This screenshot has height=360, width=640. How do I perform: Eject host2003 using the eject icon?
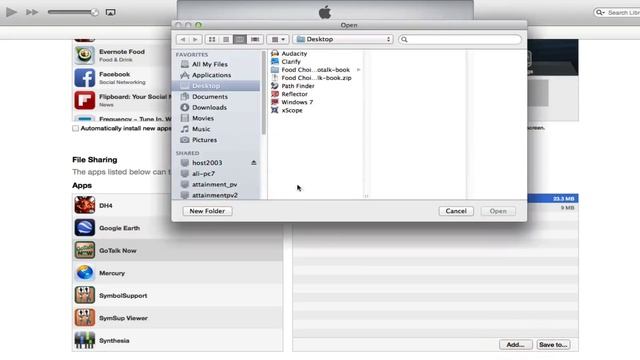[253, 163]
